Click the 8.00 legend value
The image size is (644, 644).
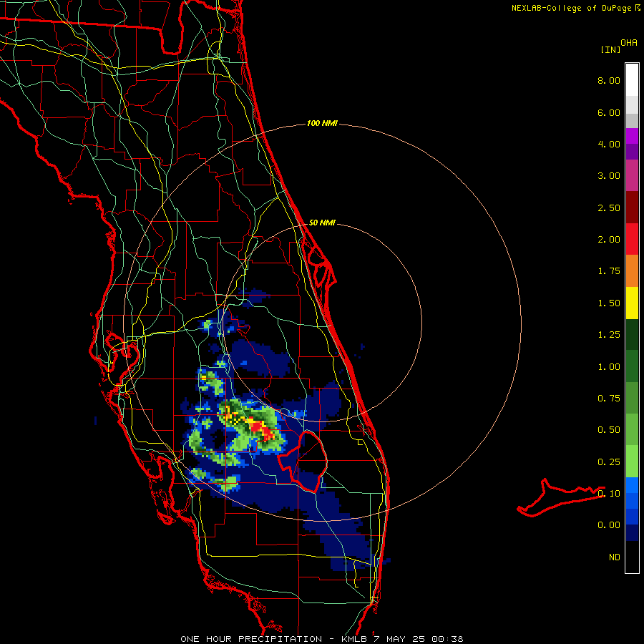pos(609,80)
